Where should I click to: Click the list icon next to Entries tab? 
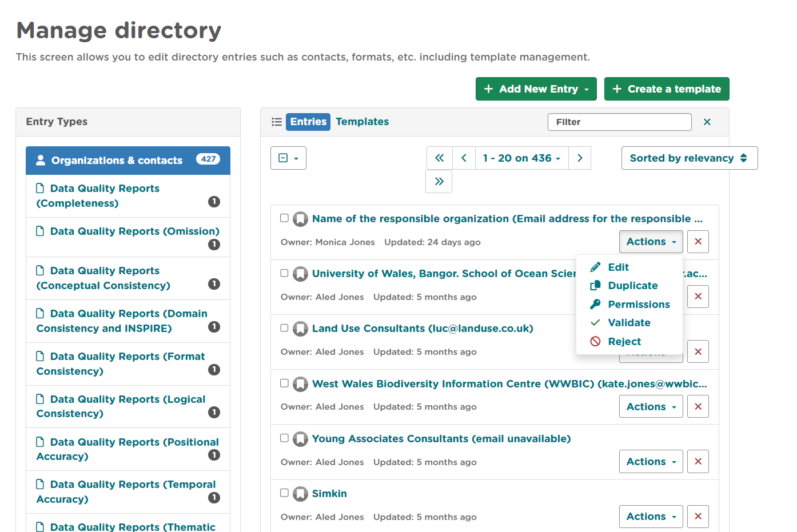(277, 122)
